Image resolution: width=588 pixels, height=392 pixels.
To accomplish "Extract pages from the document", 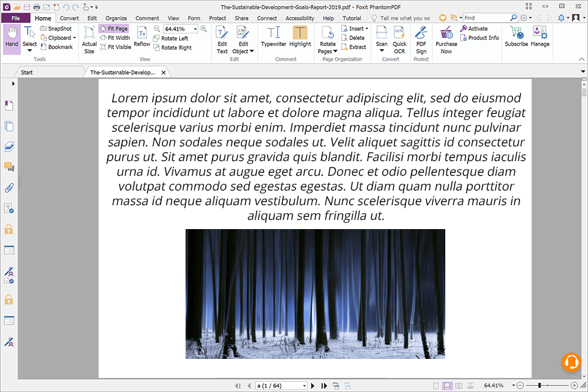I will click(x=353, y=47).
